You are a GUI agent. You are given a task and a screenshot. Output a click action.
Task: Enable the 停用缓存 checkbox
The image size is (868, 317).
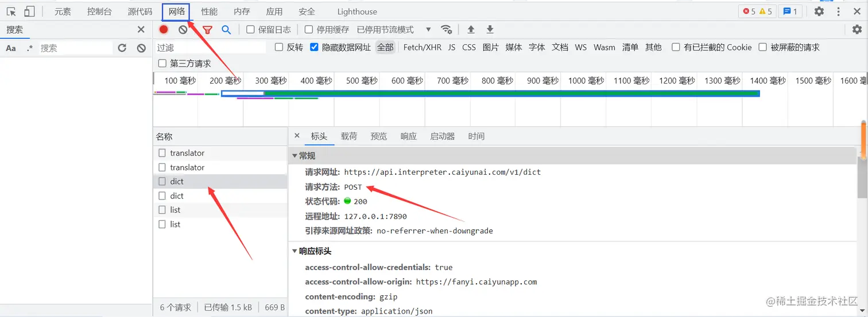tap(309, 29)
